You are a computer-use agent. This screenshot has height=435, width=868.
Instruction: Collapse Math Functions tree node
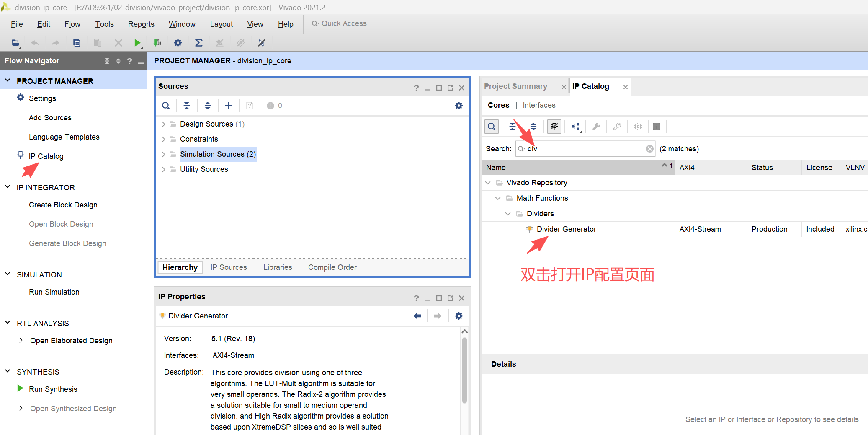[498, 198]
